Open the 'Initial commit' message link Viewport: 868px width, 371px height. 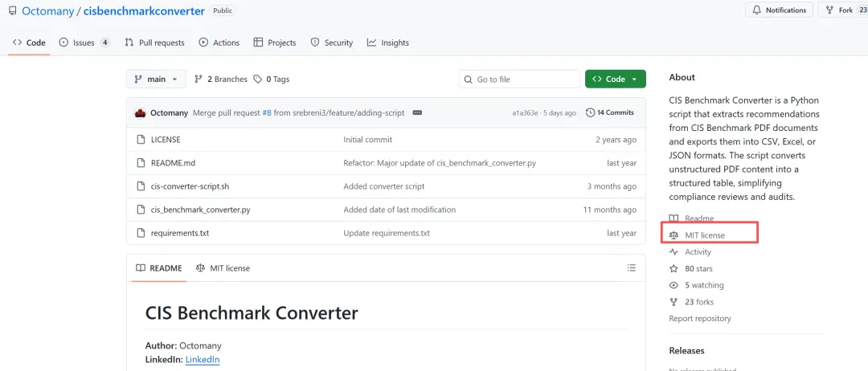pos(367,140)
